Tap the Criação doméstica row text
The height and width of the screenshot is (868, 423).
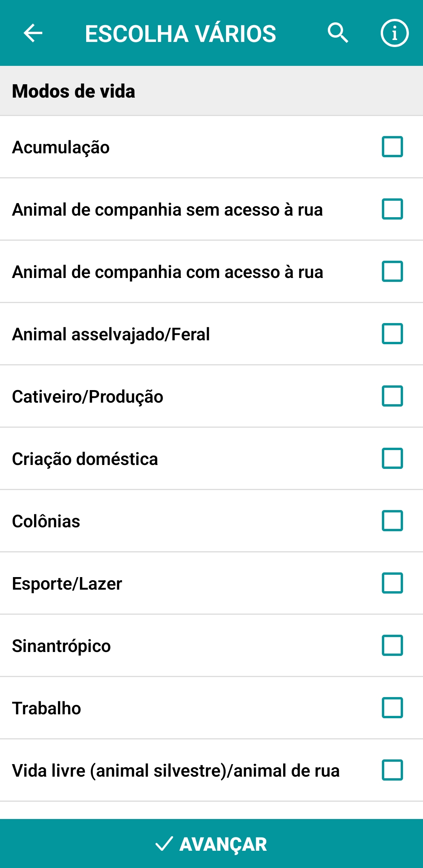tap(85, 459)
